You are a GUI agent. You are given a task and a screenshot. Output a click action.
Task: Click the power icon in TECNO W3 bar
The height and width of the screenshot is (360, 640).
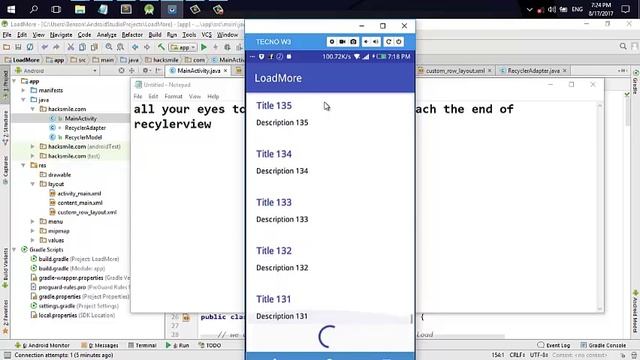399,42
